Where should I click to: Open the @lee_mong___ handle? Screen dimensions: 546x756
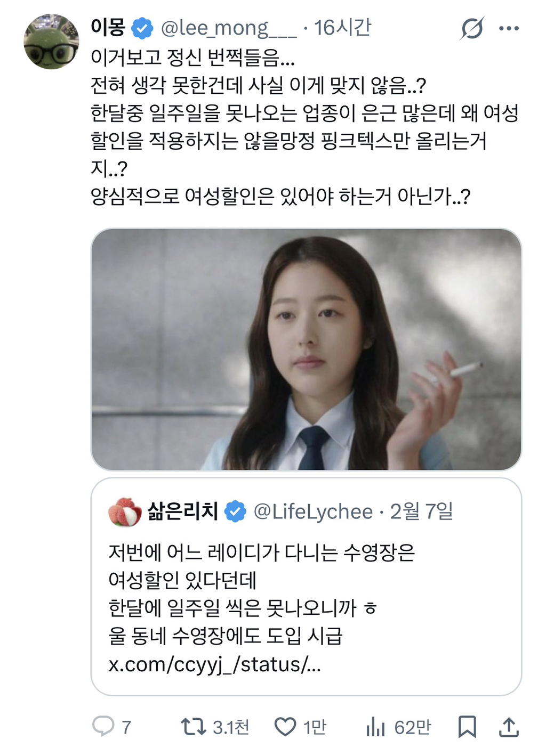(229, 28)
